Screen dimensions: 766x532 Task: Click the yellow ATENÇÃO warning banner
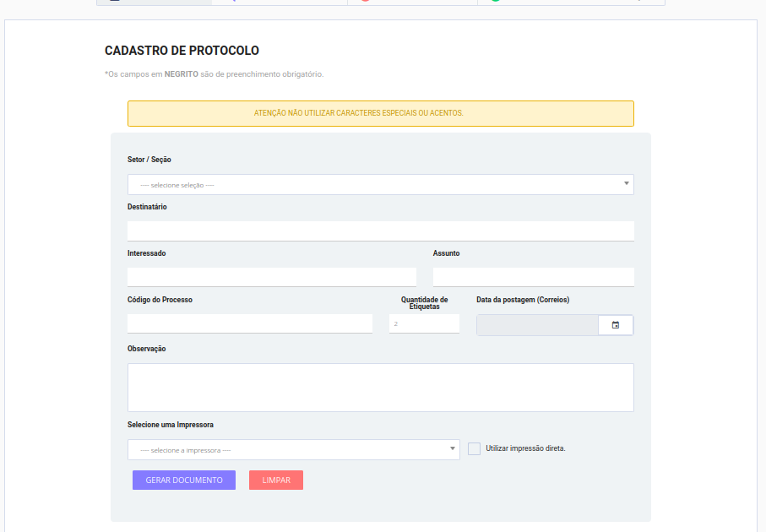[x=381, y=113]
